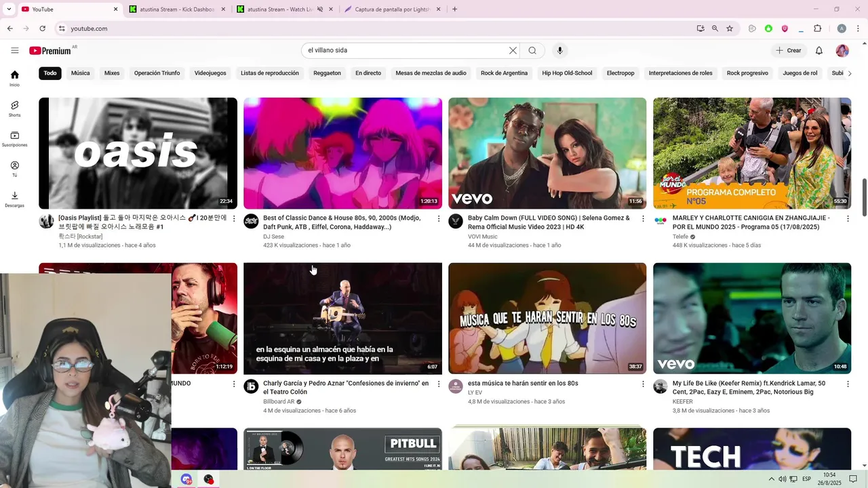This screenshot has height=488, width=868.
Task: Open options menu for Marley y Charlotte video
Action: click(x=848, y=219)
